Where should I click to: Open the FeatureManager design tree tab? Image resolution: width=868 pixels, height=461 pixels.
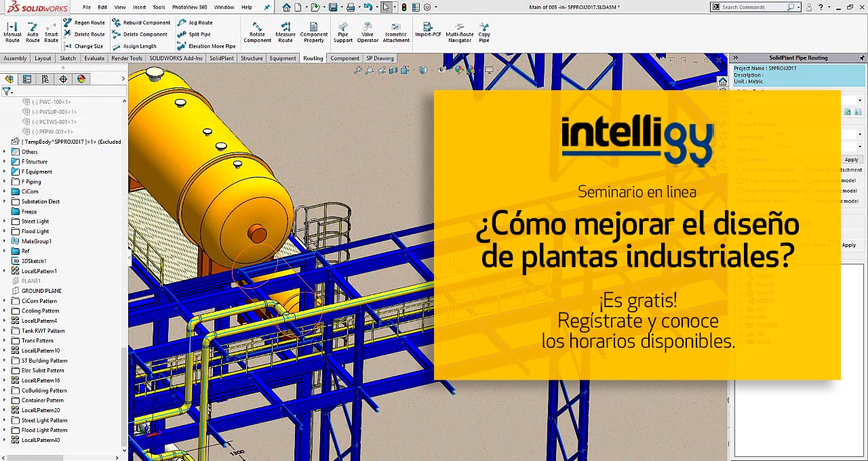(x=9, y=79)
